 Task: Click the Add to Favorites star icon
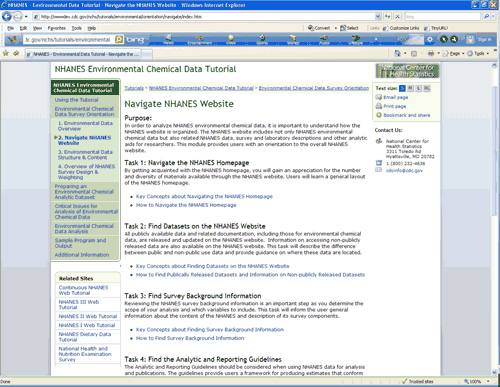coord(16,53)
